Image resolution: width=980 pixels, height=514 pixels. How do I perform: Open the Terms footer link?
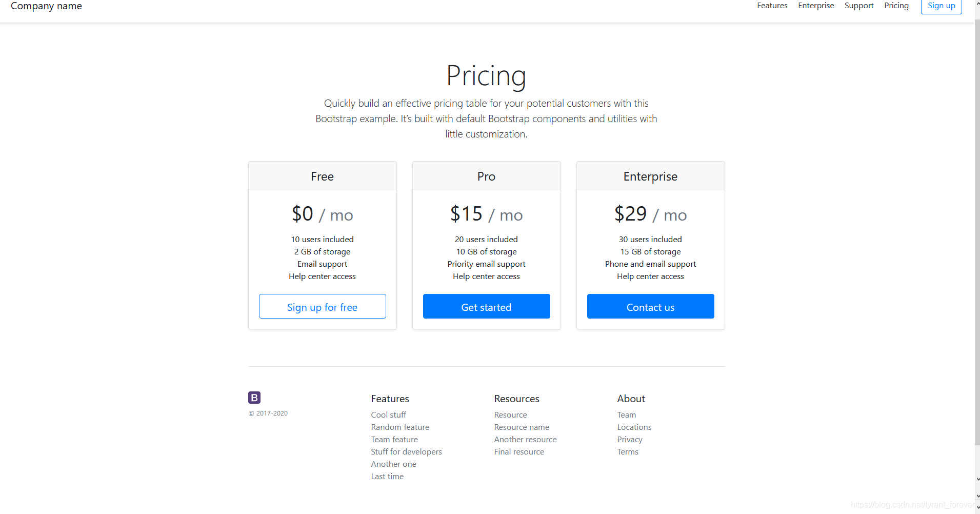(x=628, y=451)
